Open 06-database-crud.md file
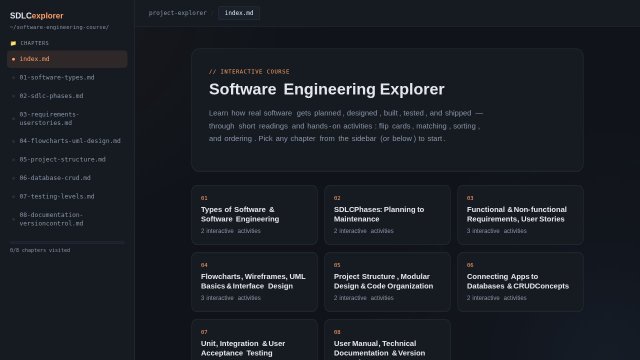The height and width of the screenshot is (360, 640). pos(67,178)
